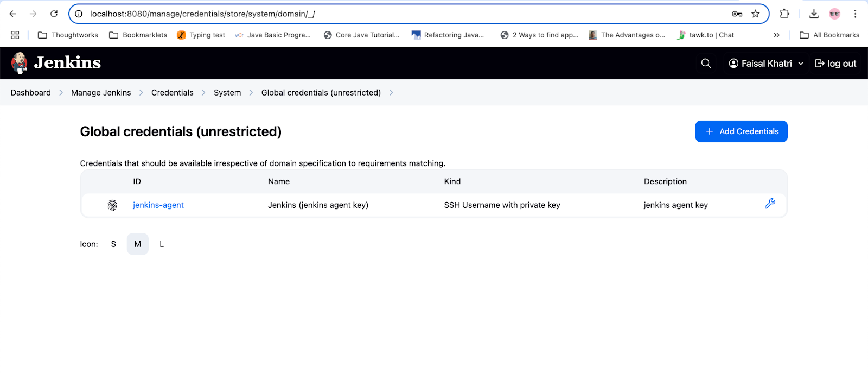Open the Thoughtworks bookmark folder

[68, 35]
